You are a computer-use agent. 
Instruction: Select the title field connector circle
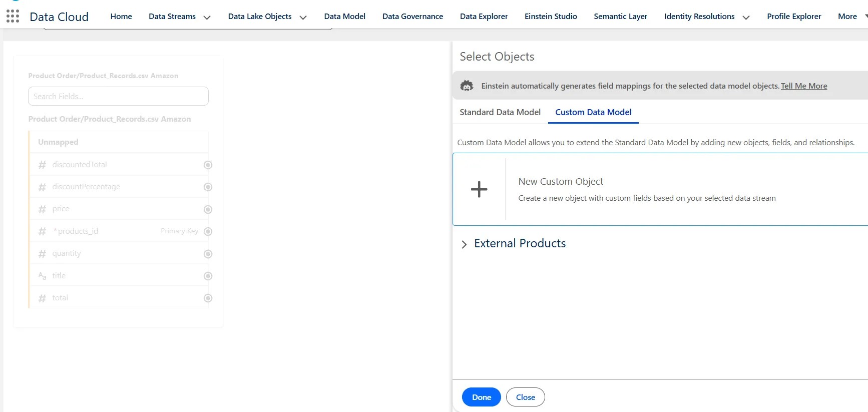208,276
